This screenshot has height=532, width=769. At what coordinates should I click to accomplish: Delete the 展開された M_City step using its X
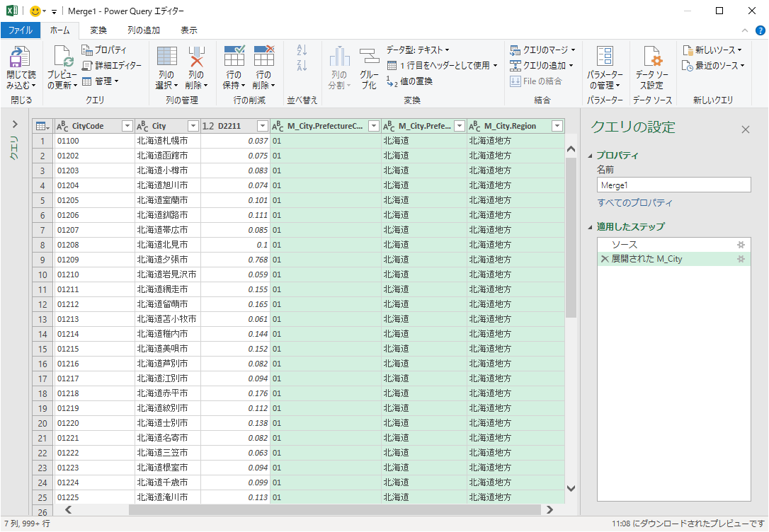coord(604,259)
